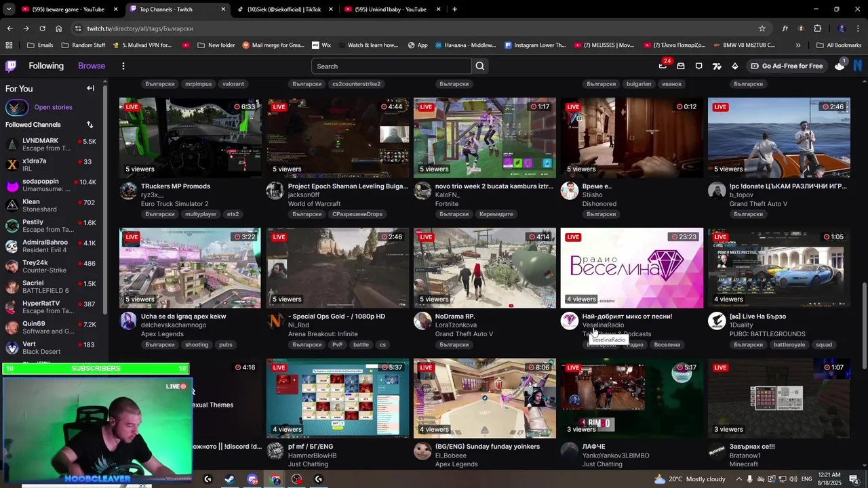Screen dimensions: 868x488
Task: Open the NoDrama RP stream thumbnail
Action: coord(485,268)
